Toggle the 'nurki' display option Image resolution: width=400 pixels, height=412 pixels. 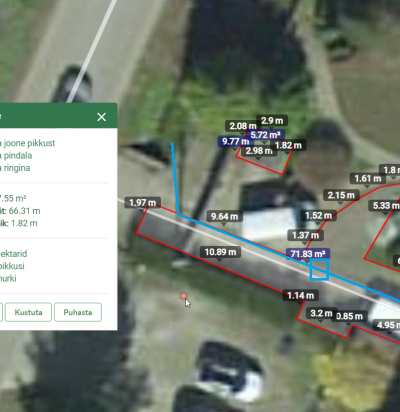(x=8, y=278)
